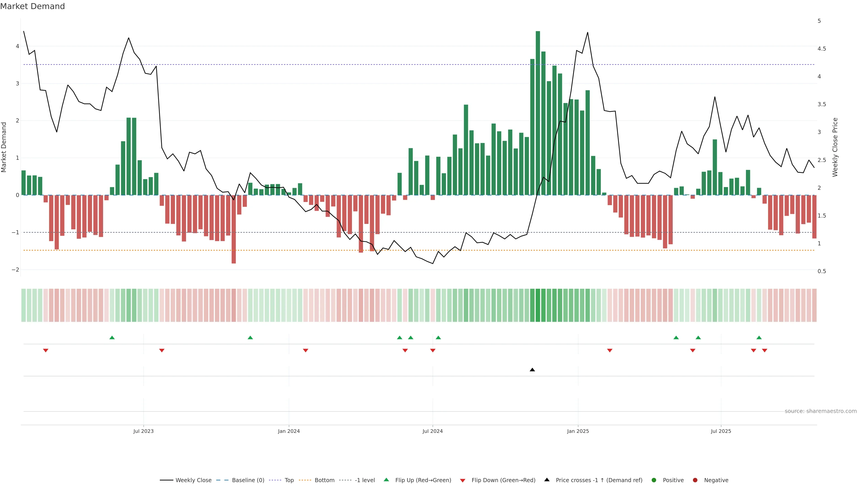Toggle the Bottom orange legend entry
The height and width of the screenshot is (488, 868).
pyautogui.click(x=324, y=480)
